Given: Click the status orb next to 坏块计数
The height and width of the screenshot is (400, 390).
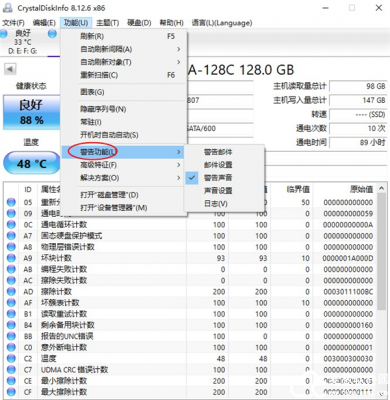Looking at the screenshot, I should coord(11,258).
